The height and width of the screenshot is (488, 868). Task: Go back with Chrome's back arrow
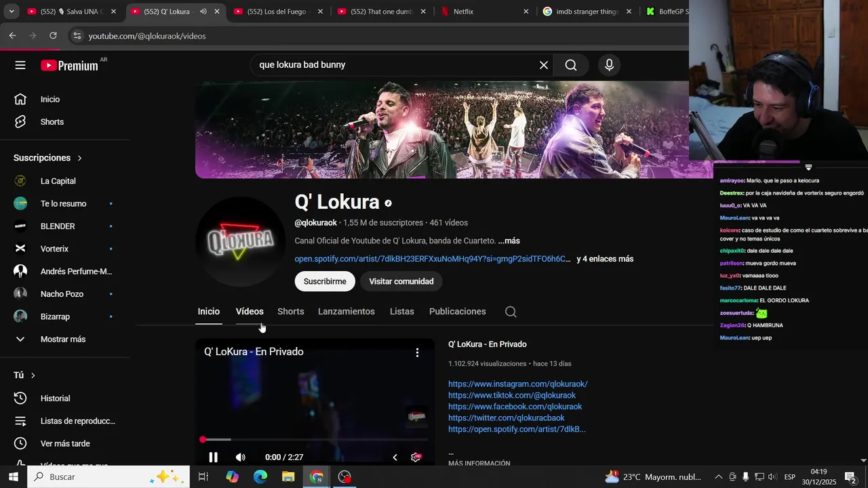[13, 36]
